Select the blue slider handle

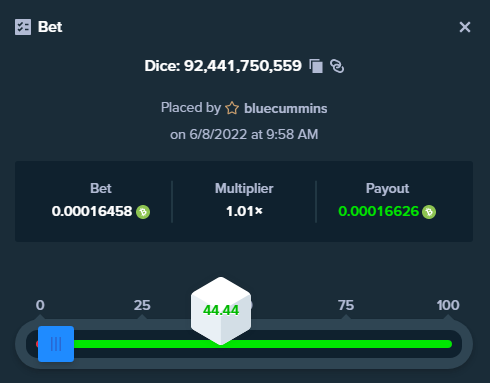coord(56,344)
